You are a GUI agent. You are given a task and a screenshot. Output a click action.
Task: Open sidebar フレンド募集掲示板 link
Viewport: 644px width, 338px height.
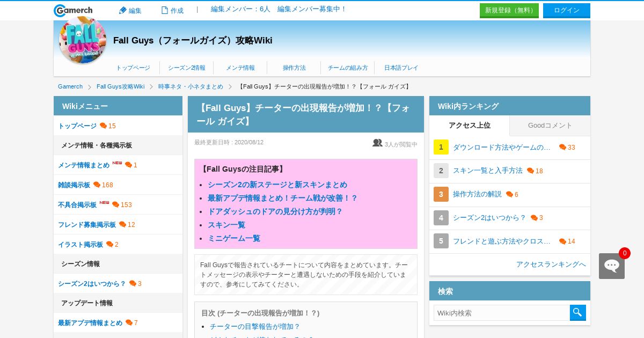click(87, 225)
